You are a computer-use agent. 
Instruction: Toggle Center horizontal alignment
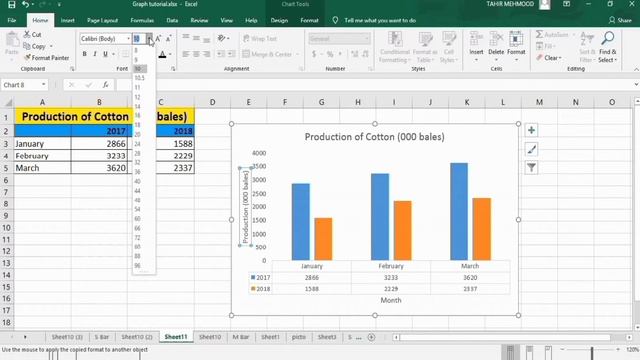click(196, 54)
